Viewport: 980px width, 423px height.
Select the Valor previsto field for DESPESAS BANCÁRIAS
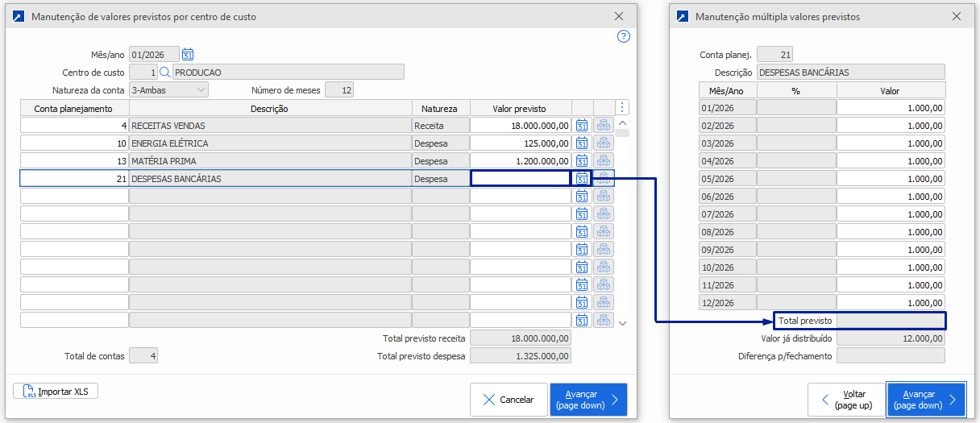point(520,179)
